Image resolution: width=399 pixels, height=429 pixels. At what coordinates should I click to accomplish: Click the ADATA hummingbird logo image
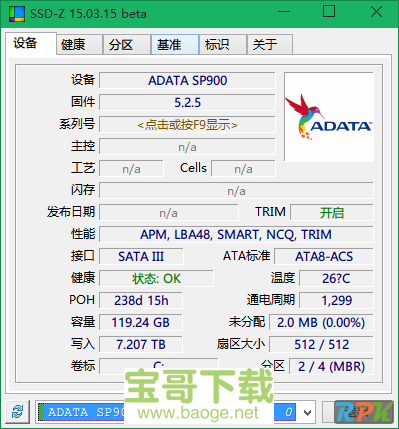coord(329,117)
